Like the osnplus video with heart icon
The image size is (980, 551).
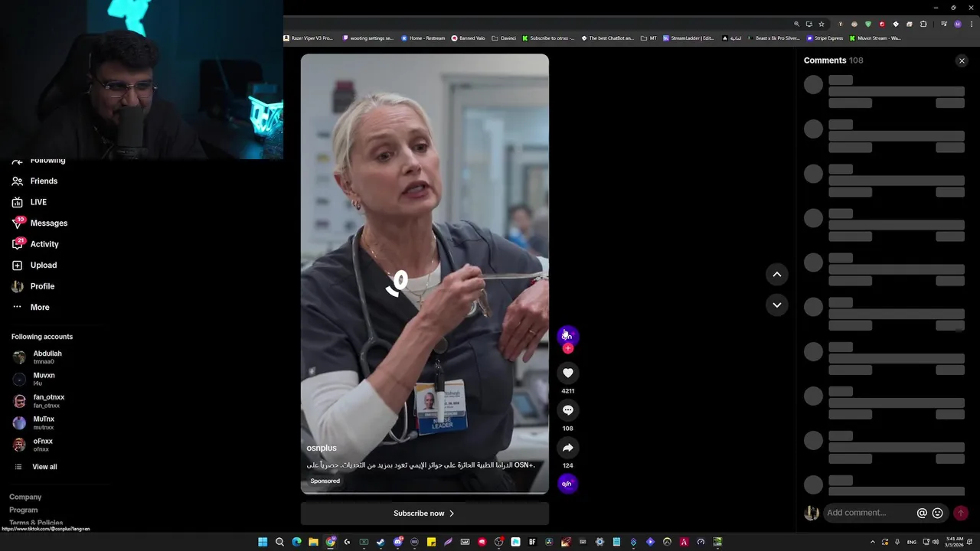[567, 373]
